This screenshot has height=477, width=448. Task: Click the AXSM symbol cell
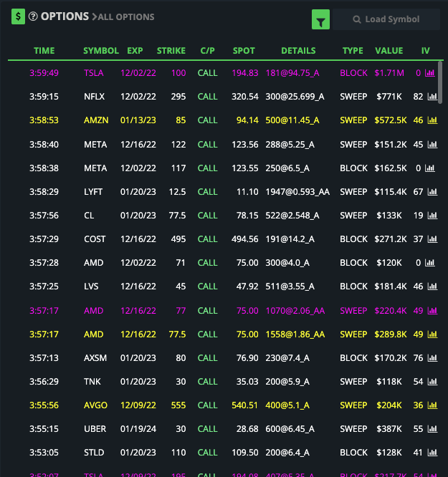tap(95, 358)
